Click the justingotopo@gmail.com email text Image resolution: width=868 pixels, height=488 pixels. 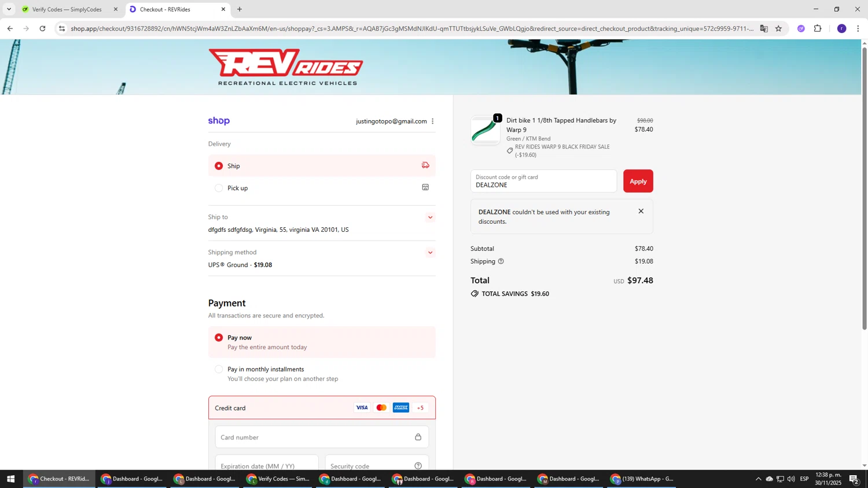[391, 121]
